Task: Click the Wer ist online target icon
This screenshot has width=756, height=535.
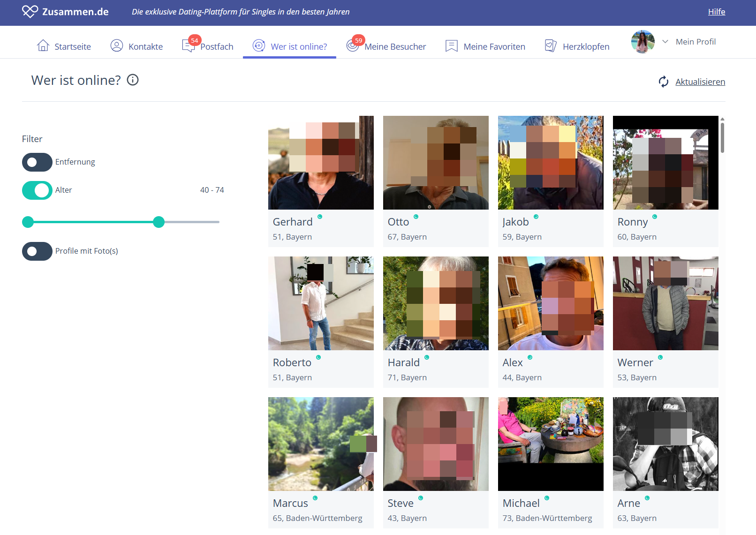Action: coord(259,45)
